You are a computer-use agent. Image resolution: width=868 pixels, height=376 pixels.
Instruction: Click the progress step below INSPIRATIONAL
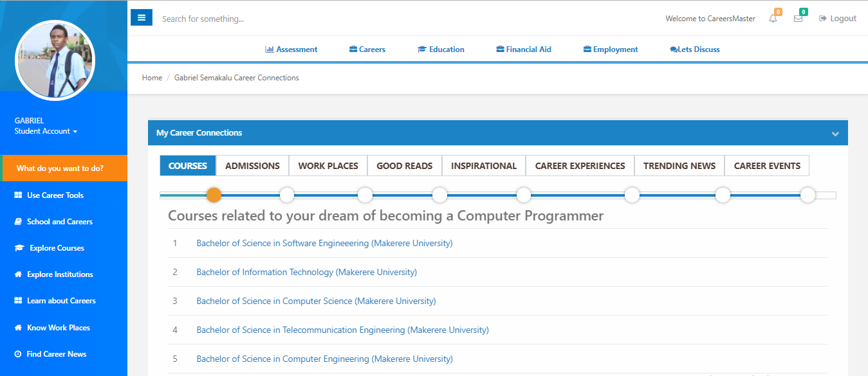[524, 195]
